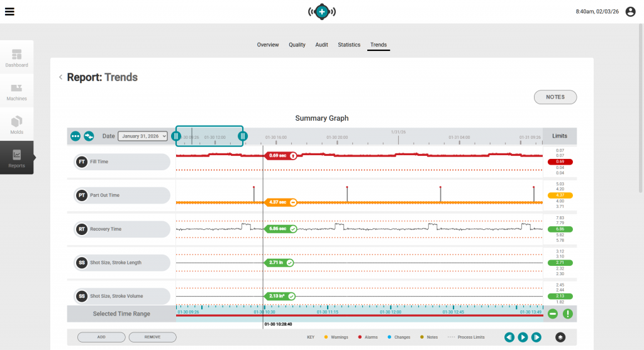Switch to the Statistics tab
Image resolution: width=644 pixels, height=350 pixels.
coord(349,45)
